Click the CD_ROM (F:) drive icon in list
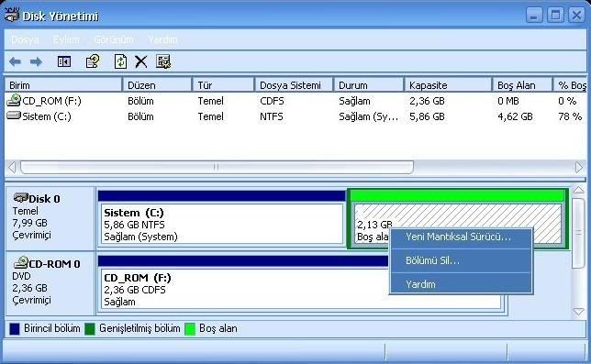This screenshot has height=364, width=591. click(x=14, y=100)
